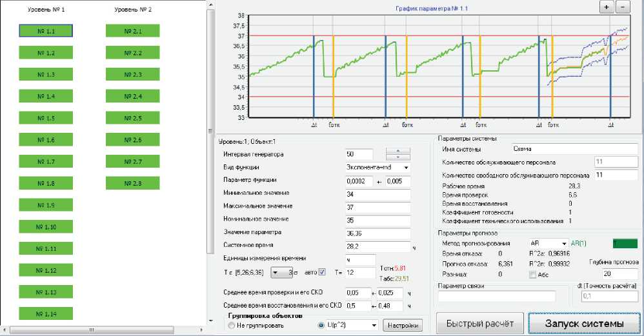This screenshot has width=644, height=336.
Task: Click the Номинальное значение field
Action: pyautogui.click(x=378, y=221)
